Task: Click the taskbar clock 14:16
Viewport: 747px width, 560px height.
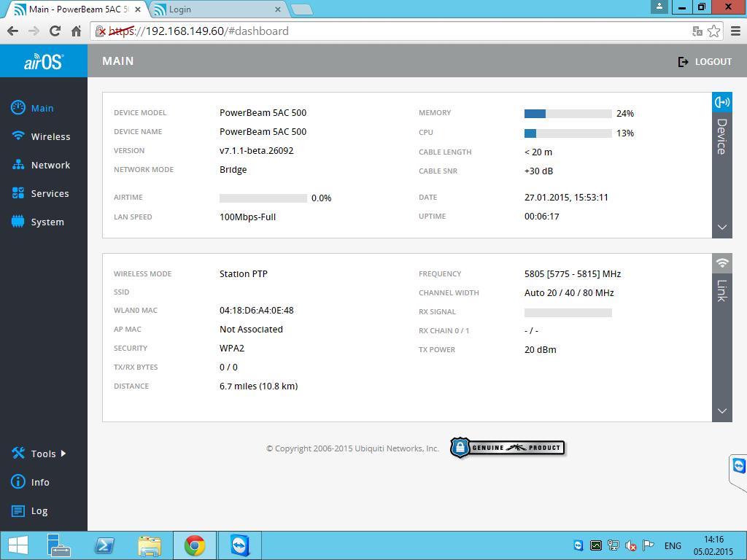Action: pyautogui.click(x=713, y=539)
